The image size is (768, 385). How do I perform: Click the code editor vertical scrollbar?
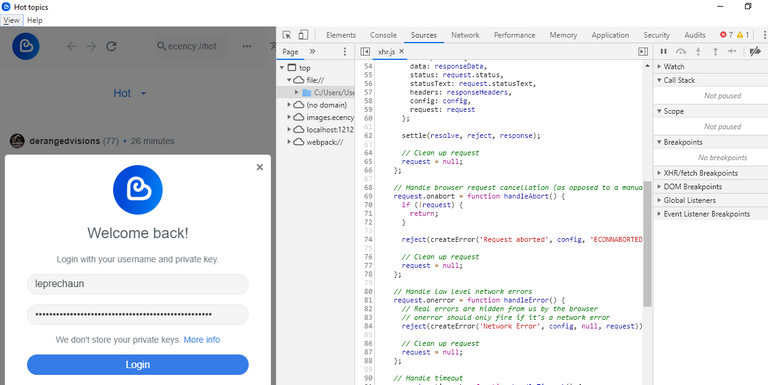(647, 243)
